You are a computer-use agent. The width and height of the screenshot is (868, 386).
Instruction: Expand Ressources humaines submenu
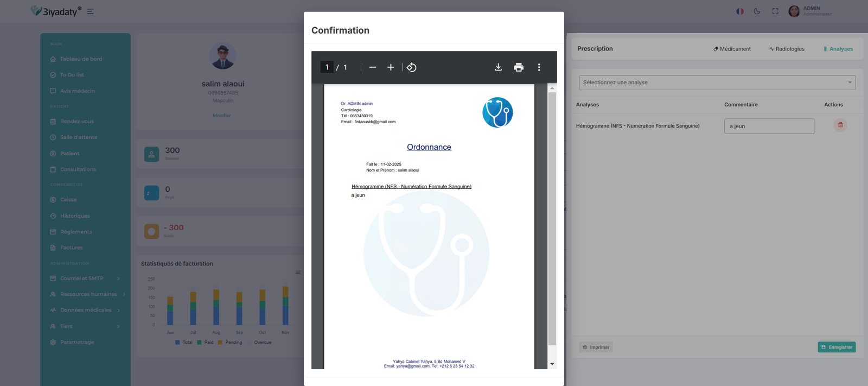click(x=88, y=294)
